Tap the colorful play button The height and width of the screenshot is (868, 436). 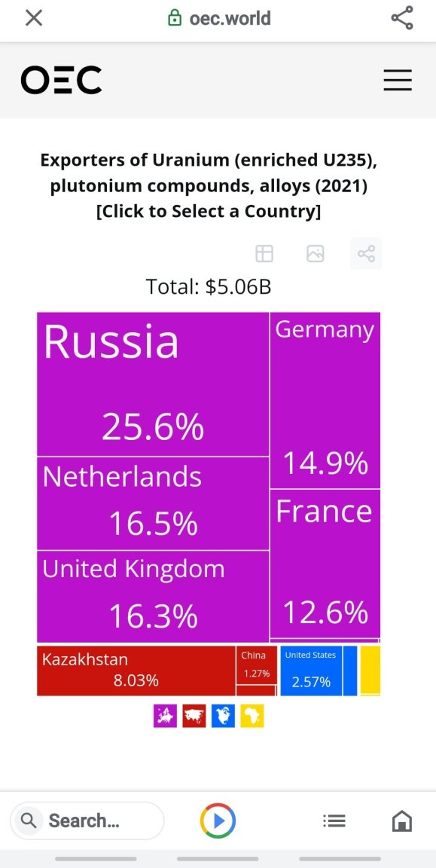(x=218, y=821)
